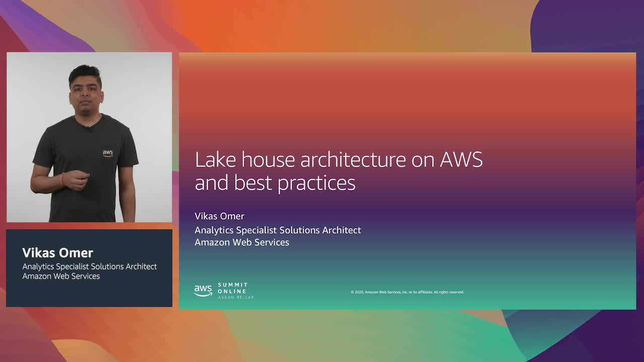The height and width of the screenshot is (362, 644).
Task: Click the lapel microphone on the presenter's collar
Action: pos(90,129)
